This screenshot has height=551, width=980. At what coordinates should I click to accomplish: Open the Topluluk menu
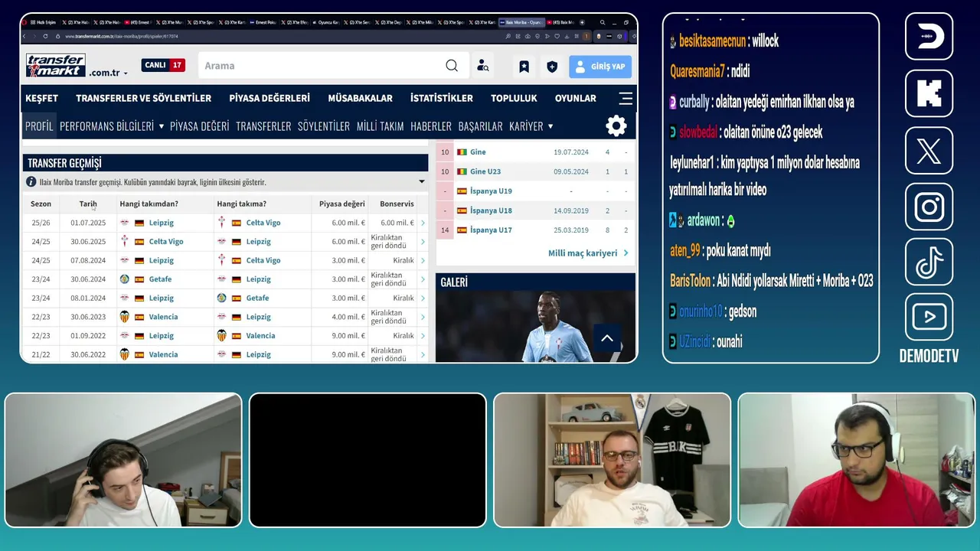514,98
